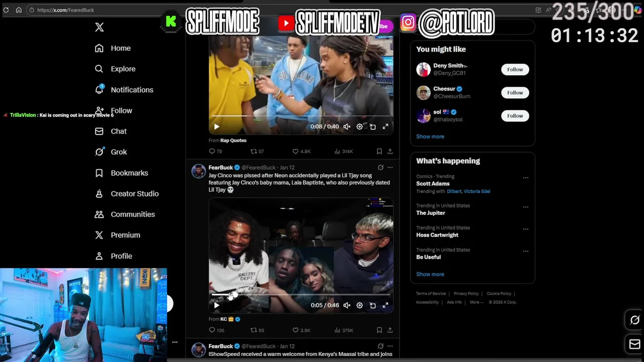Enter fullscreen on Rap Quotes video
This screenshot has width=644, height=362.
(x=385, y=127)
